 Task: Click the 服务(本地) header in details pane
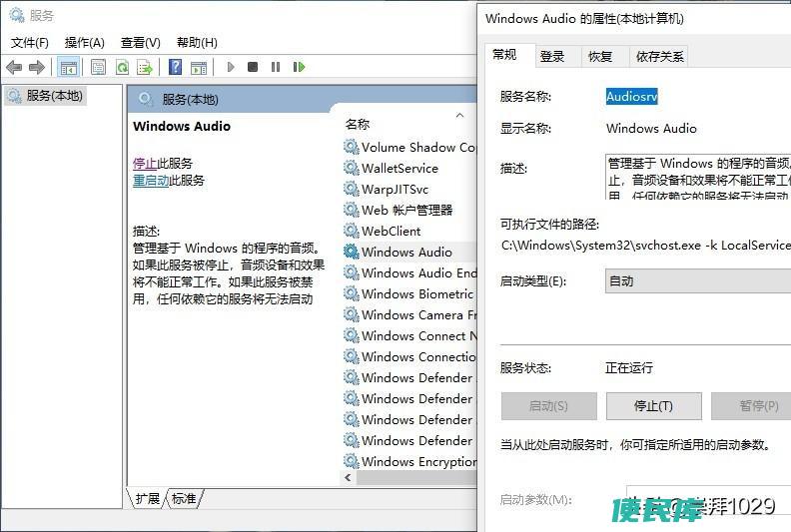coord(190,100)
